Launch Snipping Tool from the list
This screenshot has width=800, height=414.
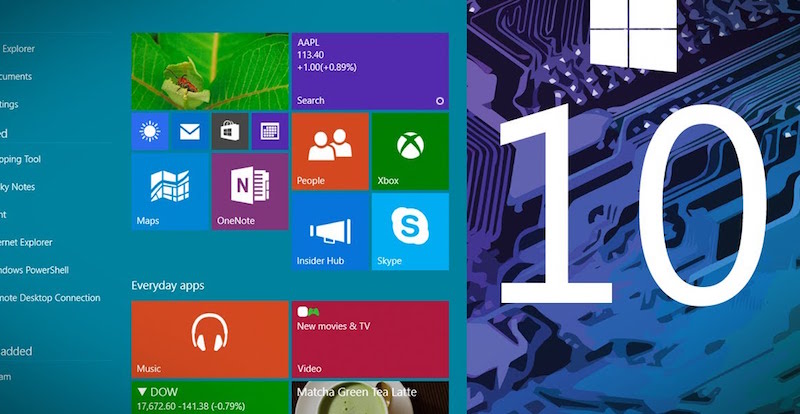[20, 159]
